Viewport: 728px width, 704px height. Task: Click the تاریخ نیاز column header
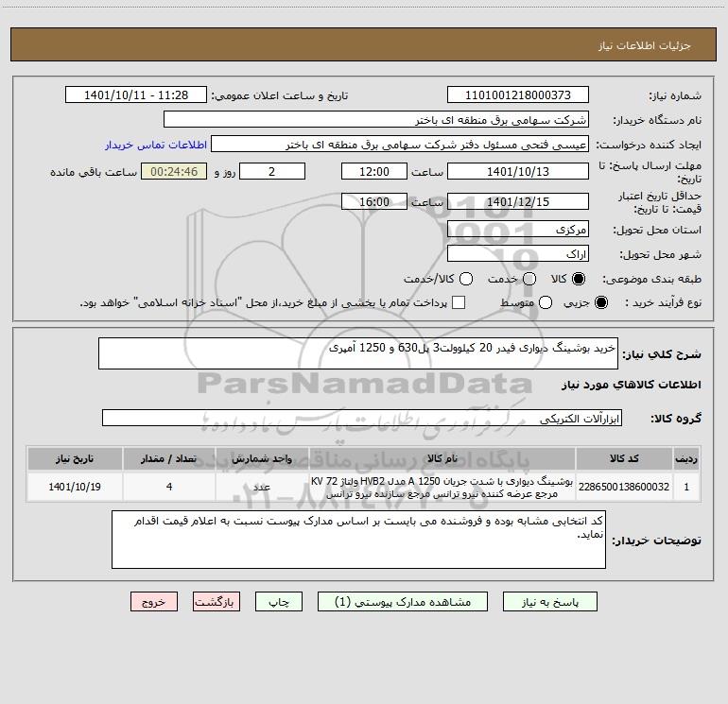point(75,459)
